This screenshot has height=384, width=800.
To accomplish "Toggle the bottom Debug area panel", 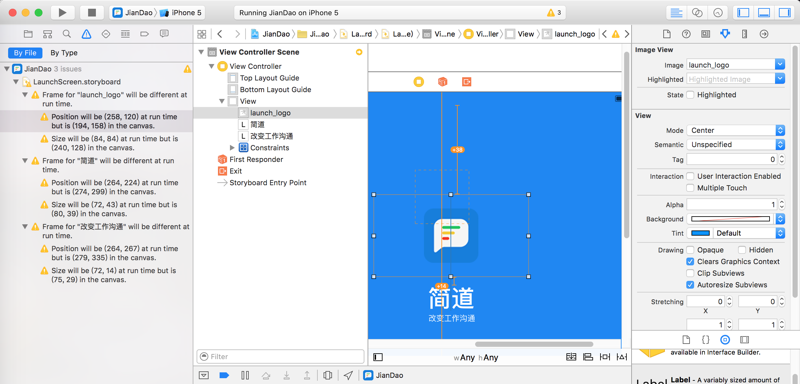I will click(x=763, y=13).
